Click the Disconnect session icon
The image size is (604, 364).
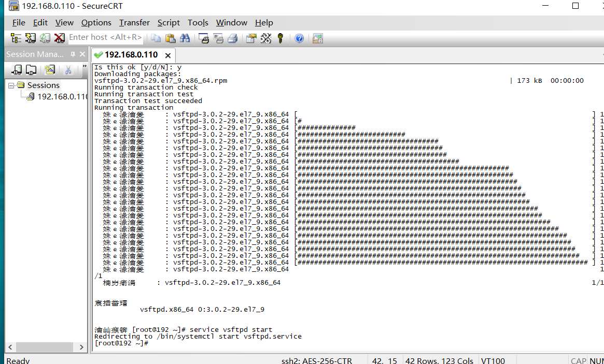click(x=59, y=38)
